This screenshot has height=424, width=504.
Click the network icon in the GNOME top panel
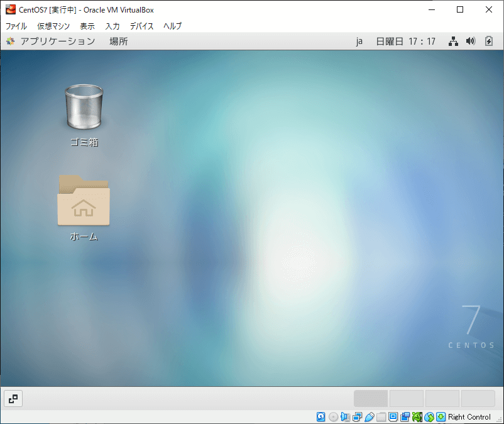pyautogui.click(x=453, y=41)
